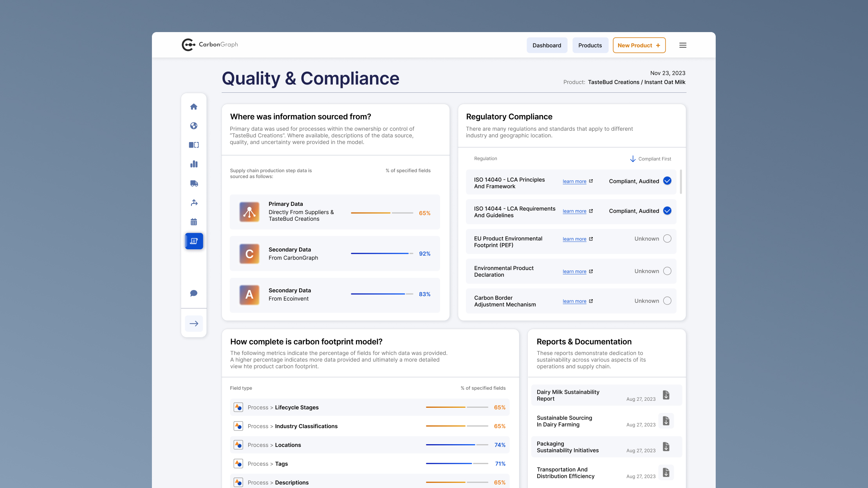This screenshot has width=868, height=488.
Task: Open the bar chart analytics icon
Action: click(194, 164)
